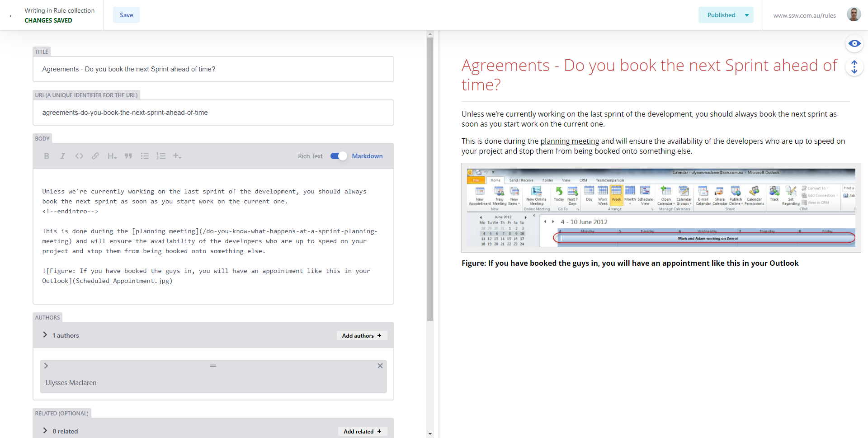Screen dimensions: 868x438
Task: Click Add related button
Action: tap(363, 431)
